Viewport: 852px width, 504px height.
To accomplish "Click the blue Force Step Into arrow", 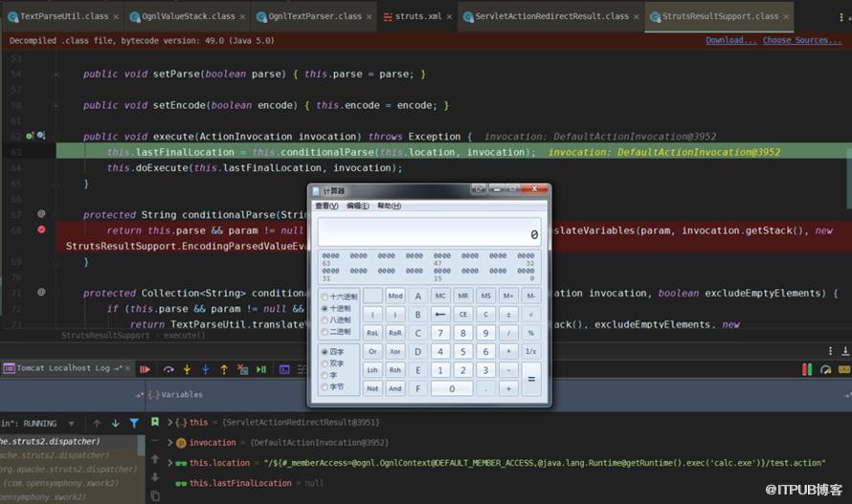I will point(206,369).
